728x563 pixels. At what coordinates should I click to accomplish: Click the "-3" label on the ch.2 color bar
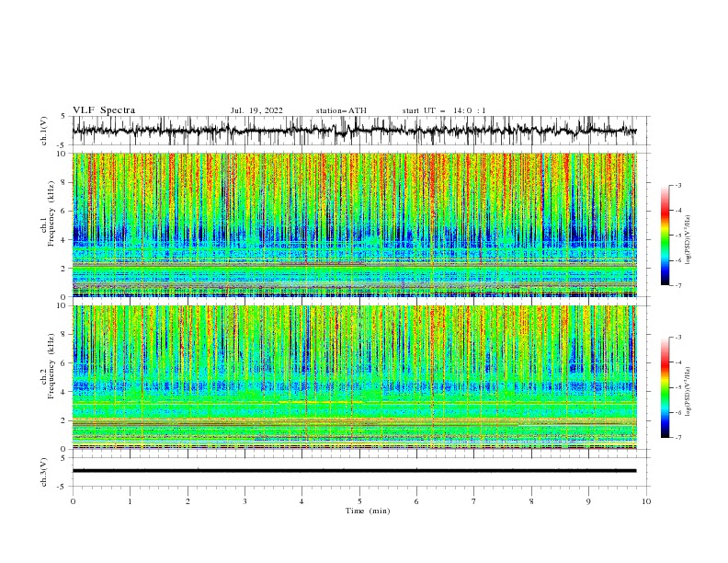pos(678,338)
